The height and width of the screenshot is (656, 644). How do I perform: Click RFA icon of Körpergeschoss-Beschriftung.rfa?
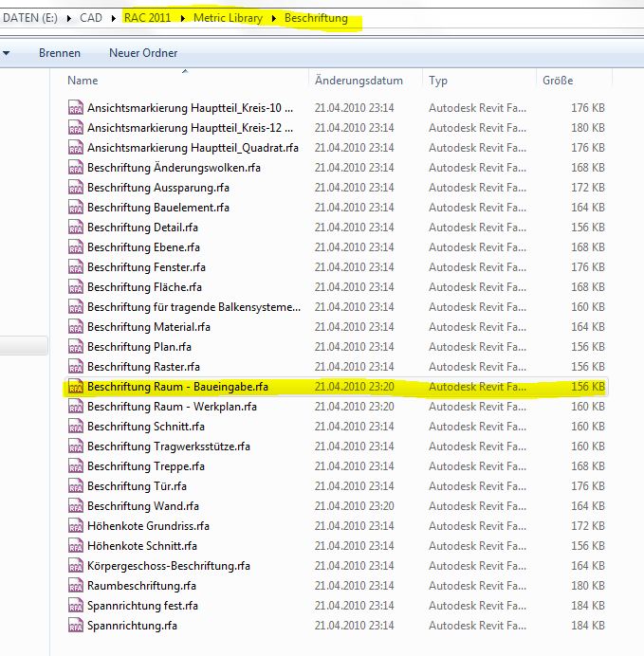tap(75, 566)
